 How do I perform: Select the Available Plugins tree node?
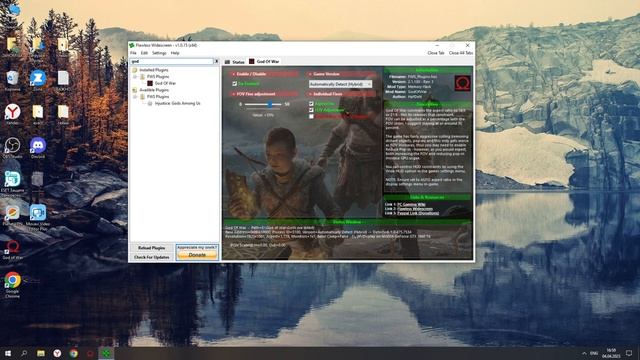click(x=154, y=90)
